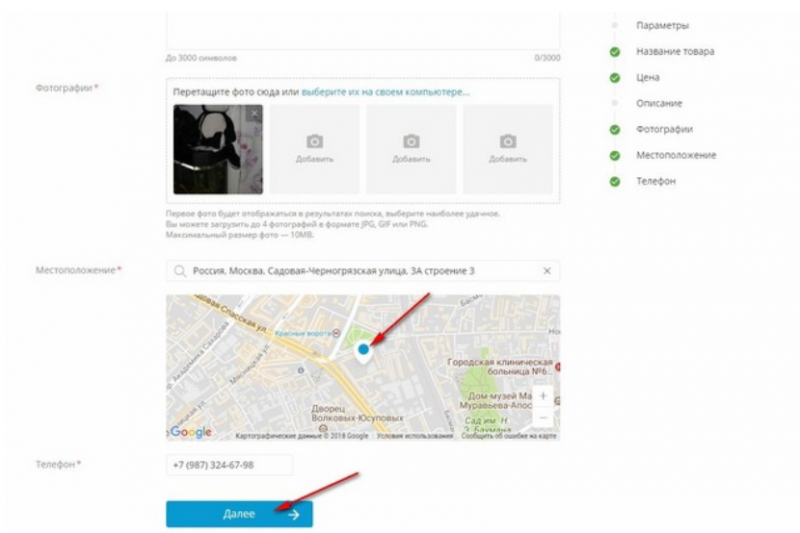Zoom out on the map with minus

point(543,418)
